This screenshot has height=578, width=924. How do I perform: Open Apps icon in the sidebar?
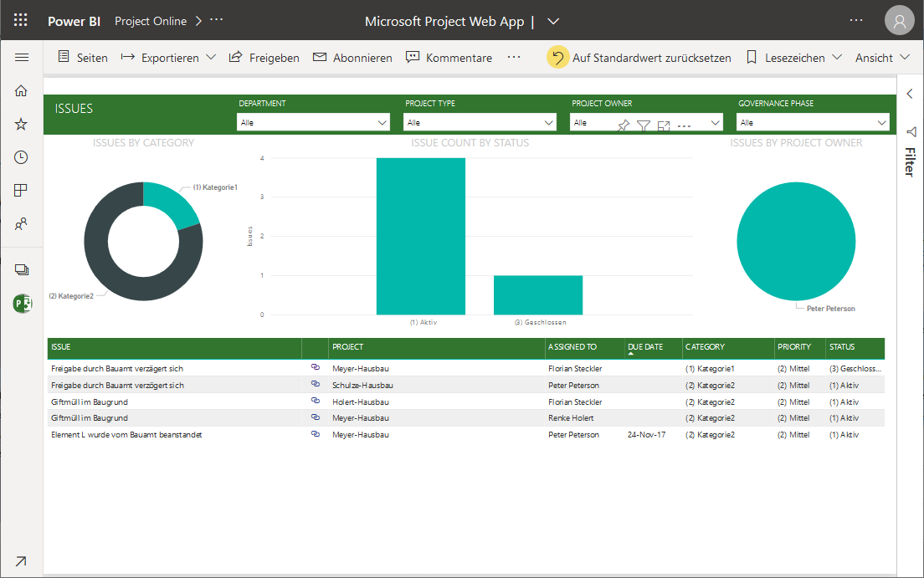click(x=21, y=191)
